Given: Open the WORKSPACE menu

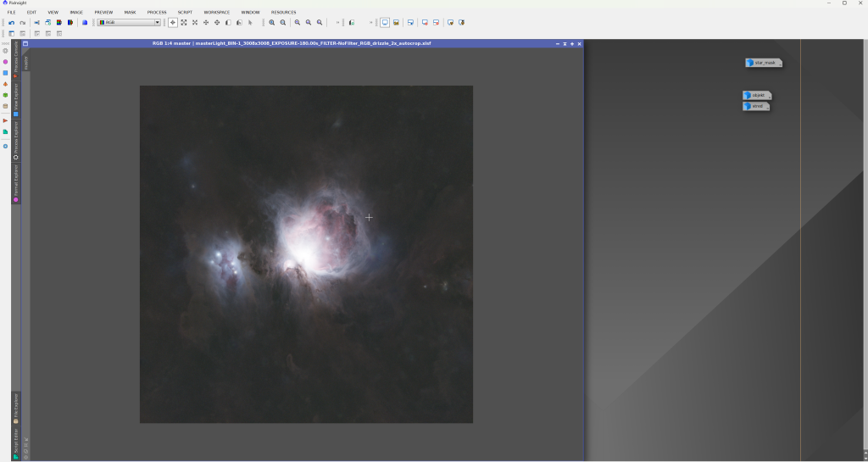Looking at the screenshot, I should (216, 13).
